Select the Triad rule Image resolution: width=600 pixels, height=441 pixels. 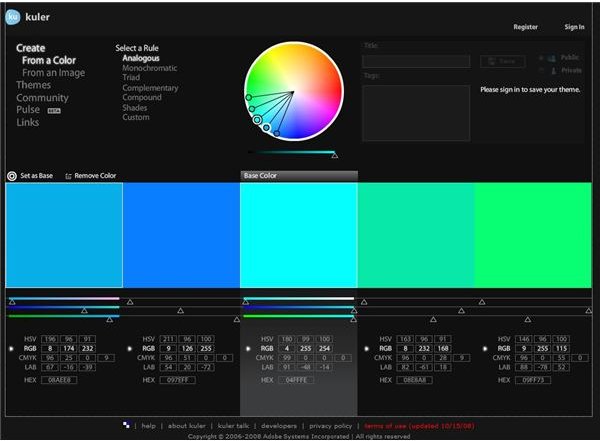(131, 77)
